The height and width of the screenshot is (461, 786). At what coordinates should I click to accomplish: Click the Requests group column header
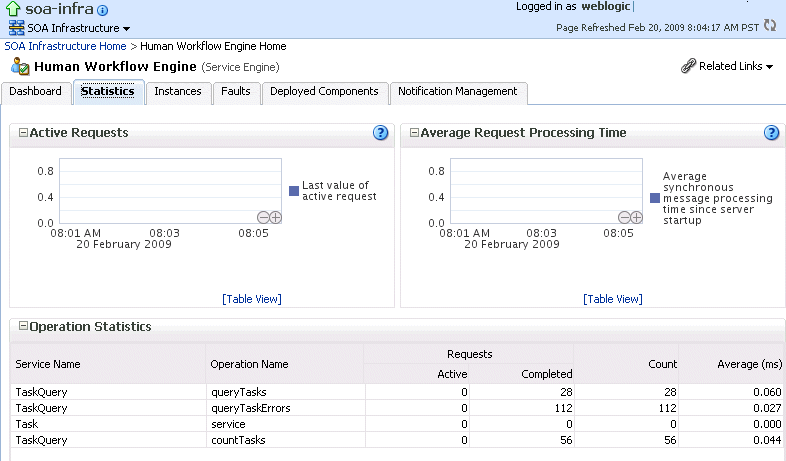pos(470,354)
